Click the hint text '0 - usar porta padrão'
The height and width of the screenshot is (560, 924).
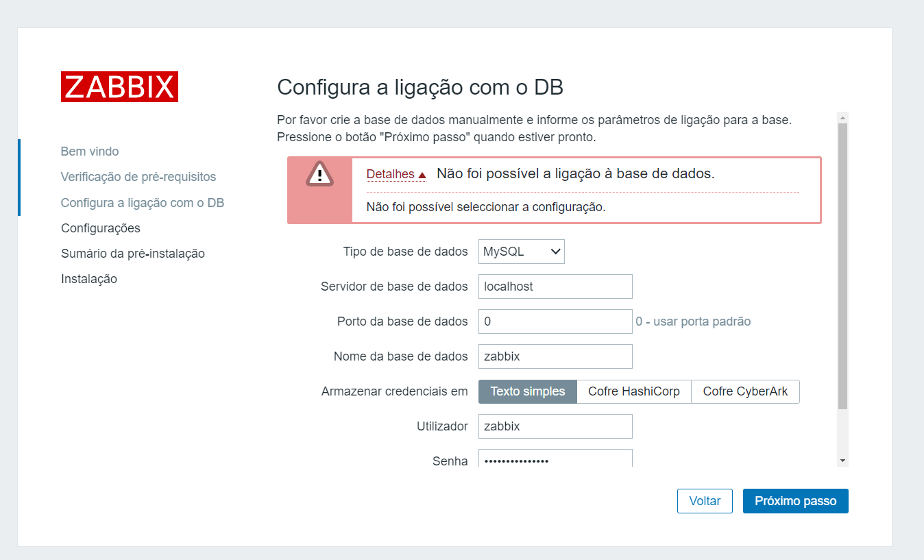click(x=693, y=321)
